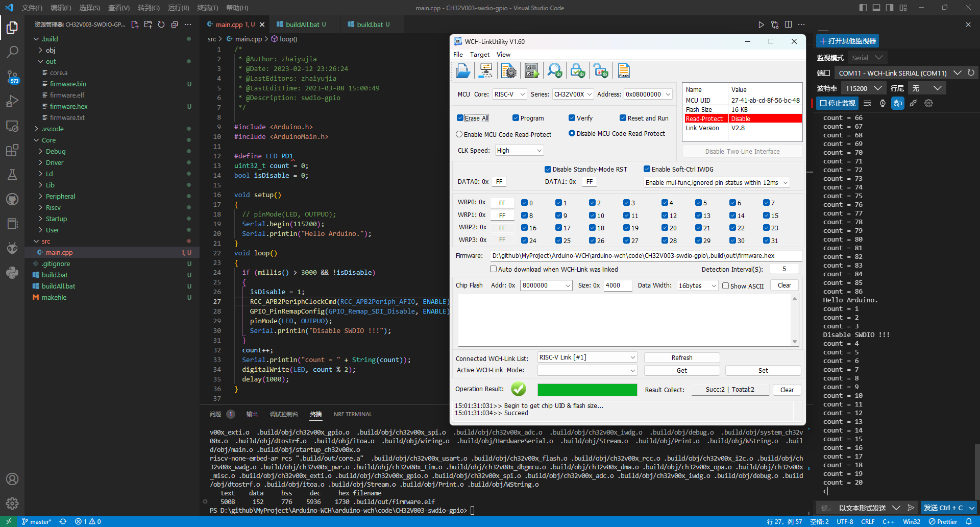Open the Series CH32V00X dropdown

573,94
